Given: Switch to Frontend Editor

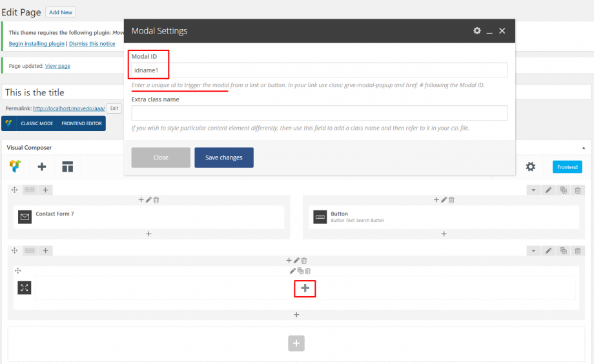Looking at the screenshot, I should 82,123.
